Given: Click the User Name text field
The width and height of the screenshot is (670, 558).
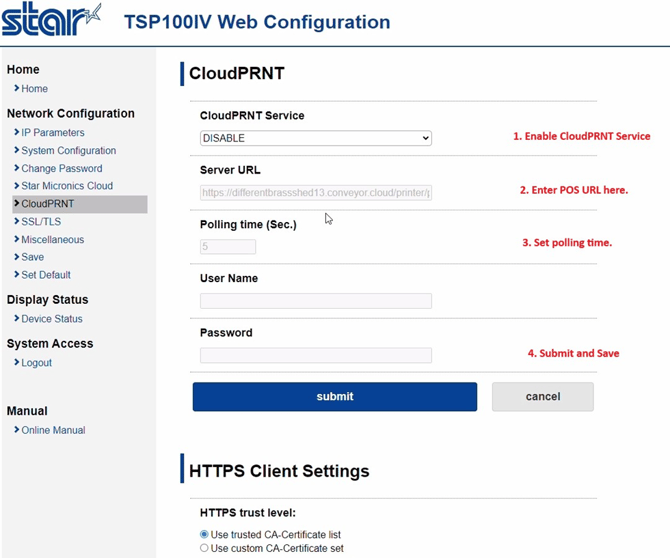Looking at the screenshot, I should tap(315, 301).
